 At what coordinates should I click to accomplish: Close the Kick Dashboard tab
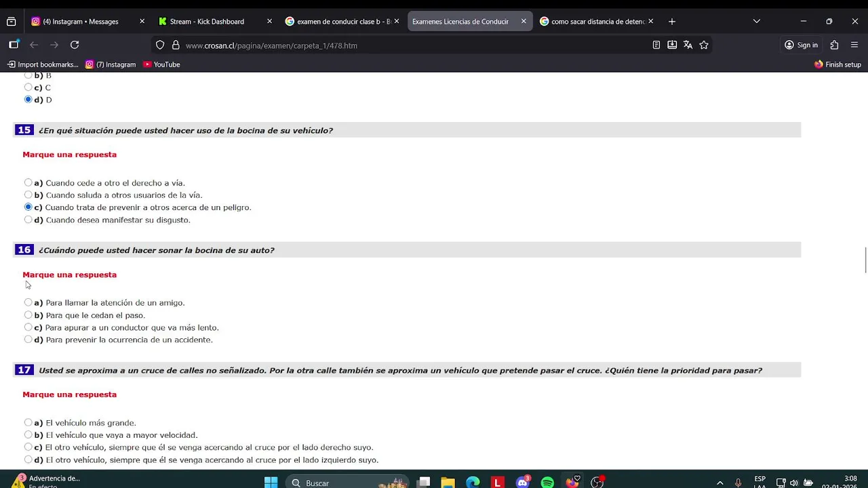(269, 22)
